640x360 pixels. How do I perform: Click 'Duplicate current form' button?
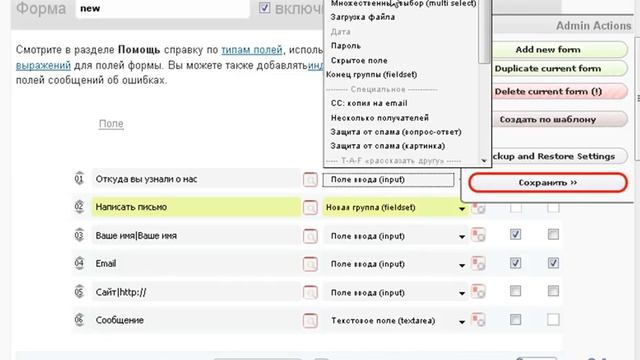click(560, 69)
